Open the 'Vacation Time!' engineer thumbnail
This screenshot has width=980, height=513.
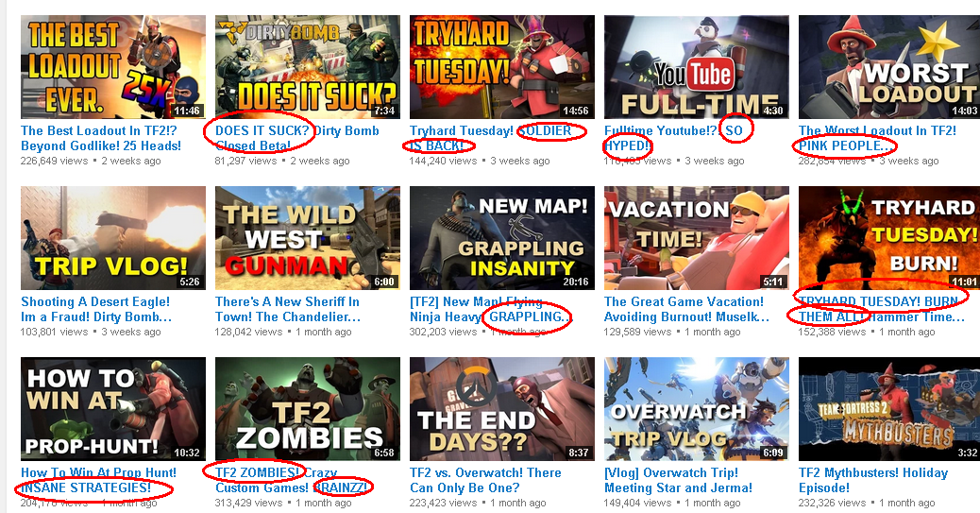(x=696, y=238)
